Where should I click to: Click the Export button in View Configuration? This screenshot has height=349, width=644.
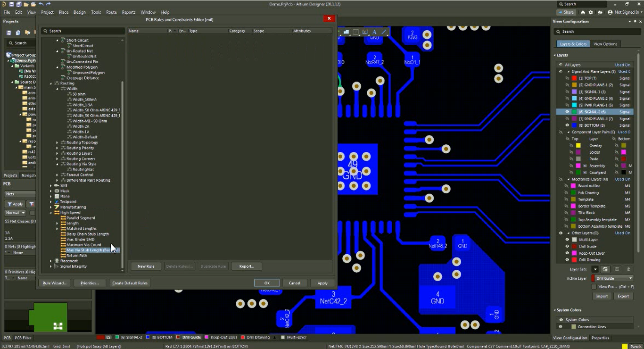pyautogui.click(x=623, y=296)
